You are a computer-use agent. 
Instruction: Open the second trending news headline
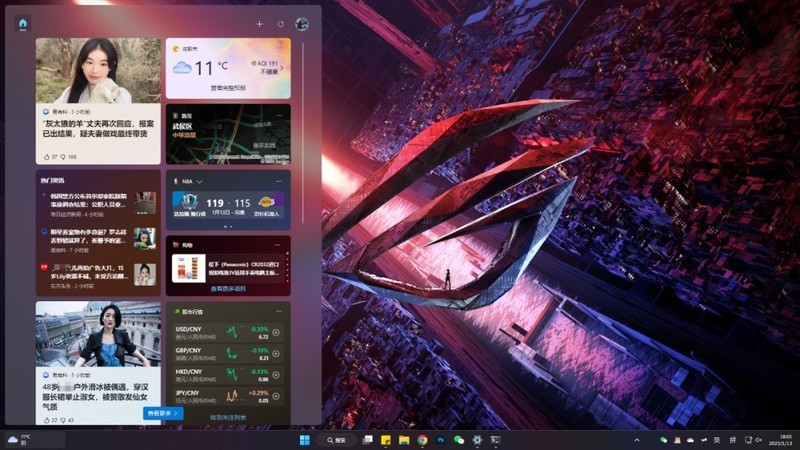(89, 236)
